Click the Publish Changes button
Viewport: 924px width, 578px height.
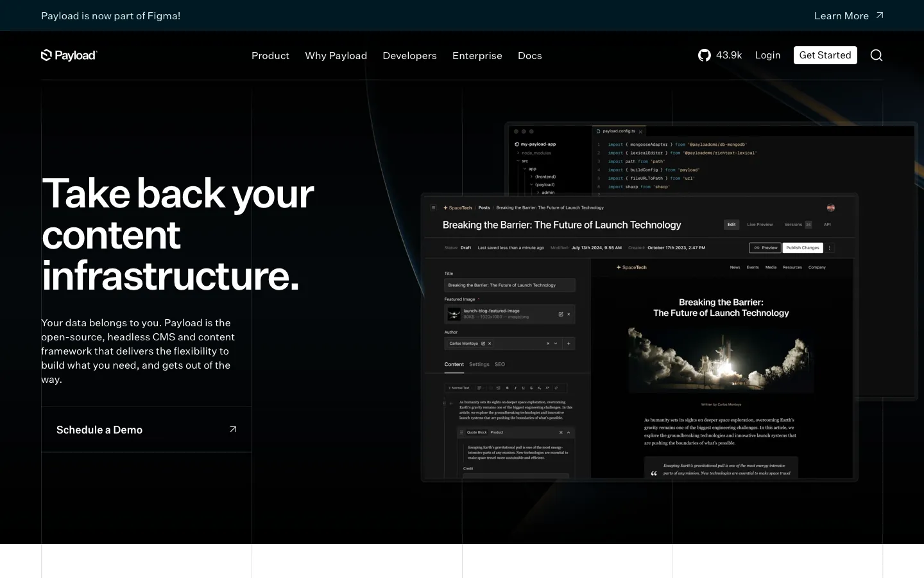tap(802, 248)
